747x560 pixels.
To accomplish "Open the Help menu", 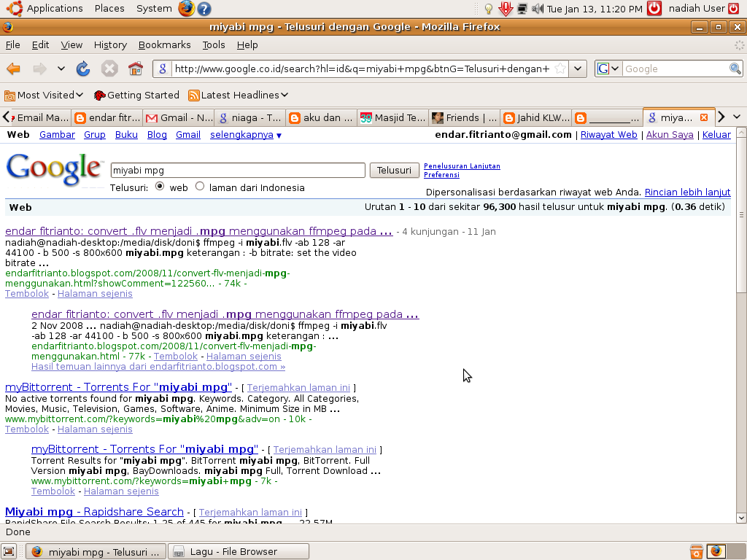I will point(247,44).
